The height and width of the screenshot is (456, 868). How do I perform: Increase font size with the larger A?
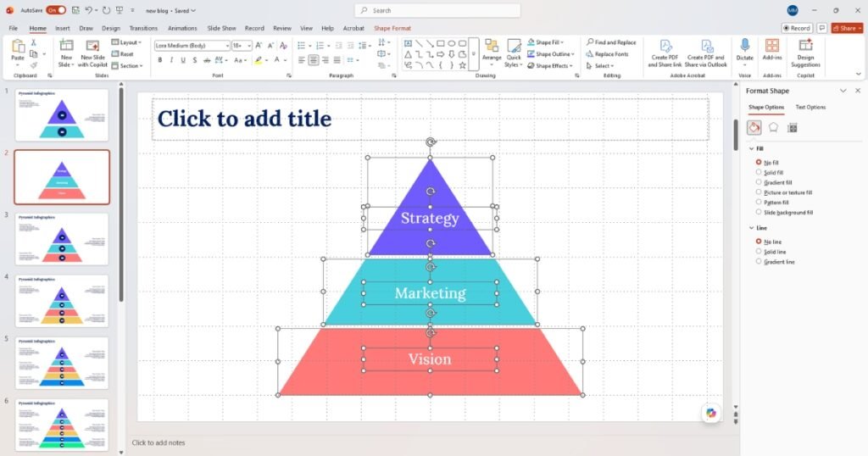pos(259,46)
